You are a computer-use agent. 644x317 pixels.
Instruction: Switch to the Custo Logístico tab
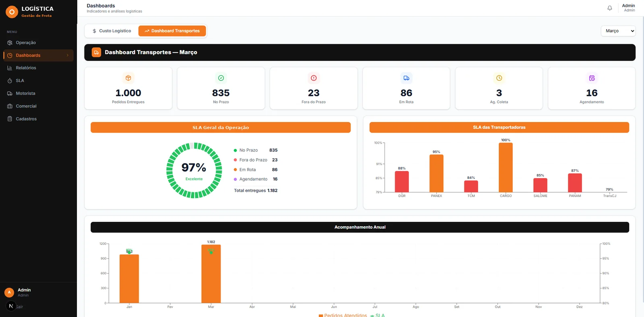[x=111, y=31]
